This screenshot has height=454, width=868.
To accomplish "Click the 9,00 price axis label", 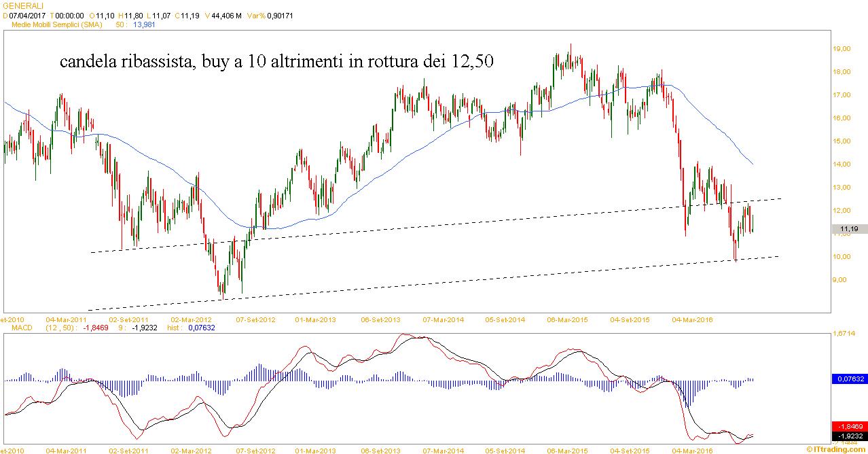I will [x=840, y=279].
